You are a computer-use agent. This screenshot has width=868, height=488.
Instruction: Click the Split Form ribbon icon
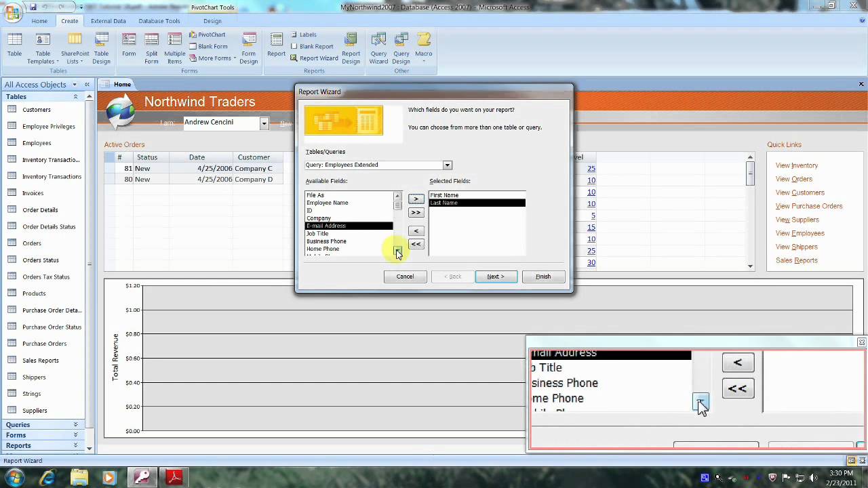(151, 48)
